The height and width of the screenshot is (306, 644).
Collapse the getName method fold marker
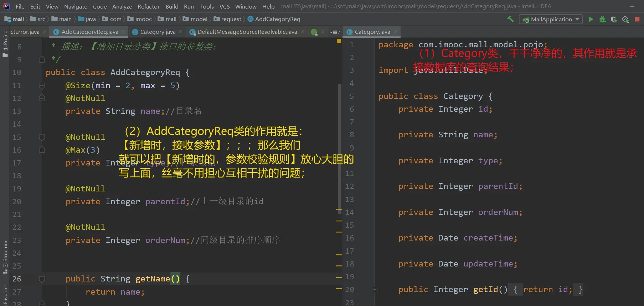42,279
